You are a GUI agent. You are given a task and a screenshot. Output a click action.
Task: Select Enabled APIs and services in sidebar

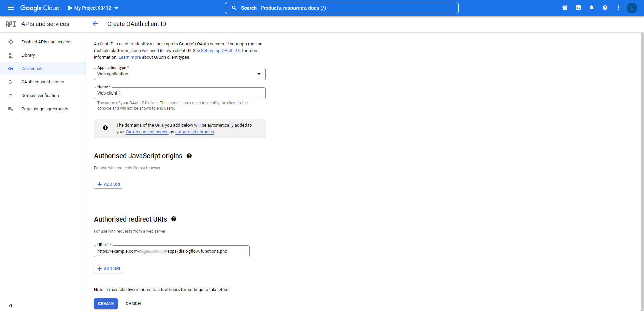(x=47, y=42)
